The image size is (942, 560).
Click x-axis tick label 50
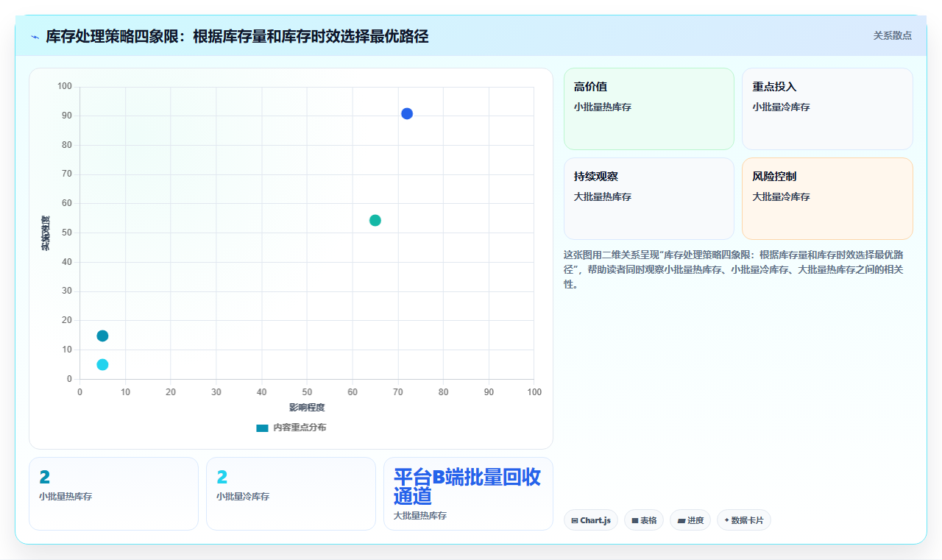[x=307, y=392]
